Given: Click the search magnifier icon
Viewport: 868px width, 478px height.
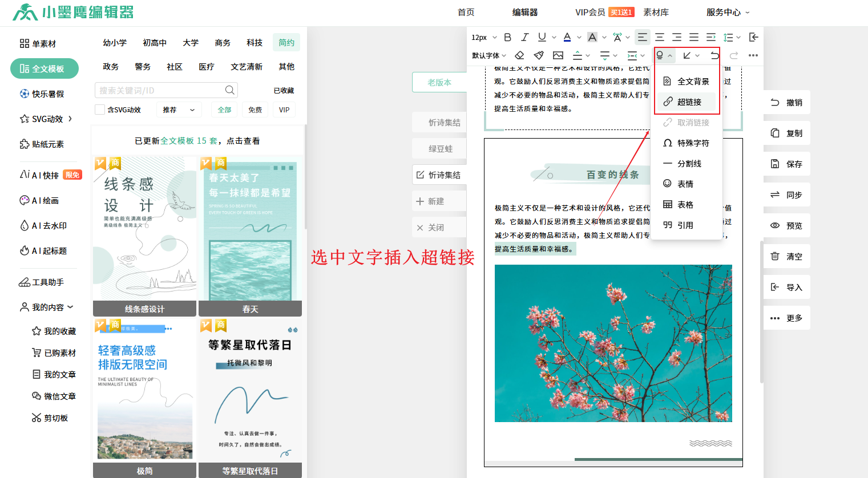Looking at the screenshot, I should click(x=229, y=90).
